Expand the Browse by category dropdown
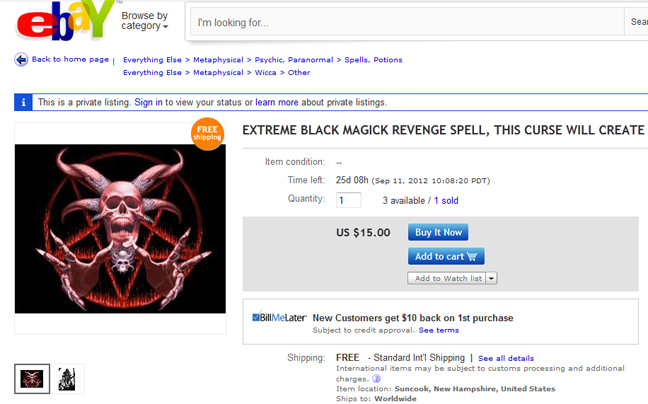Image resolution: width=648 pixels, height=404 pixels. pos(145,21)
